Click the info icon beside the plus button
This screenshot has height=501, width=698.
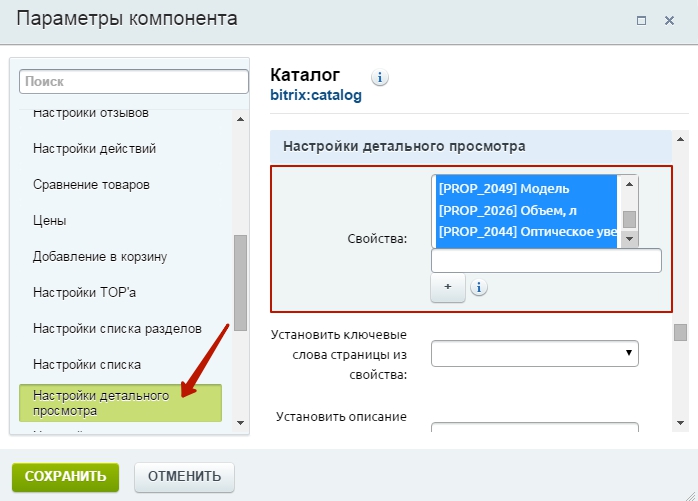(x=479, y=287)
